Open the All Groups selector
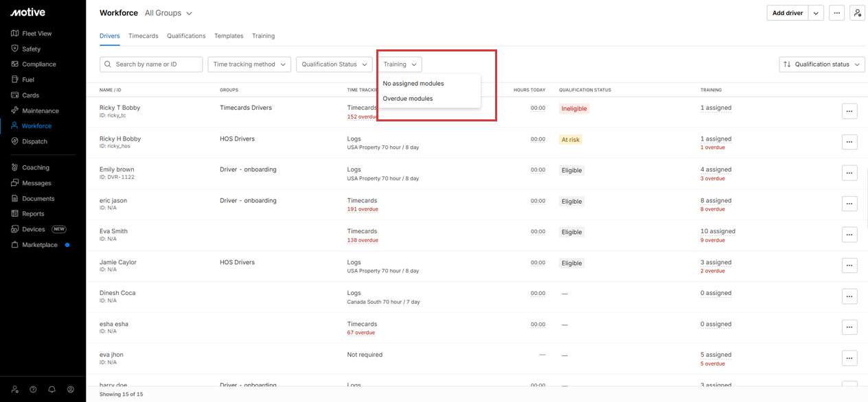The image size is (868, 402). (x=168, y=13)
